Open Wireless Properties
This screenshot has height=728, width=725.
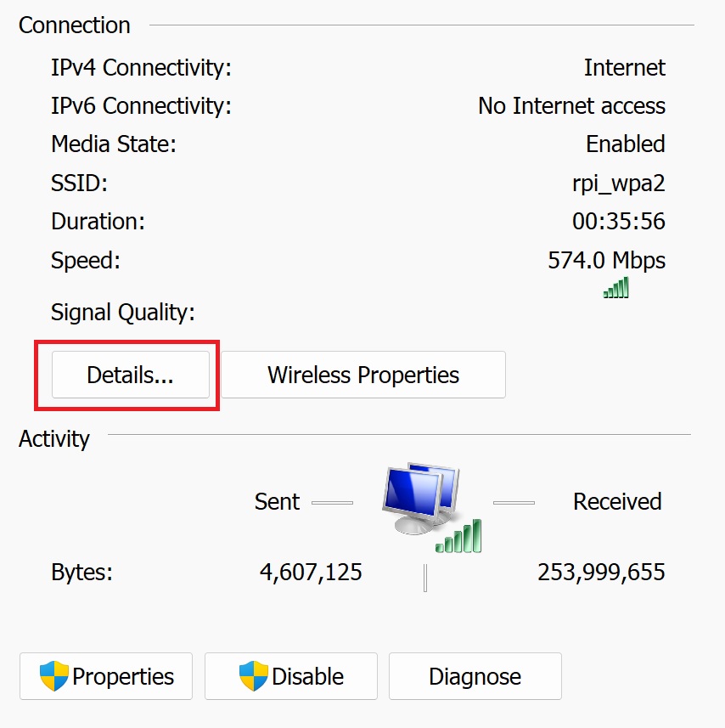[362, 375]
